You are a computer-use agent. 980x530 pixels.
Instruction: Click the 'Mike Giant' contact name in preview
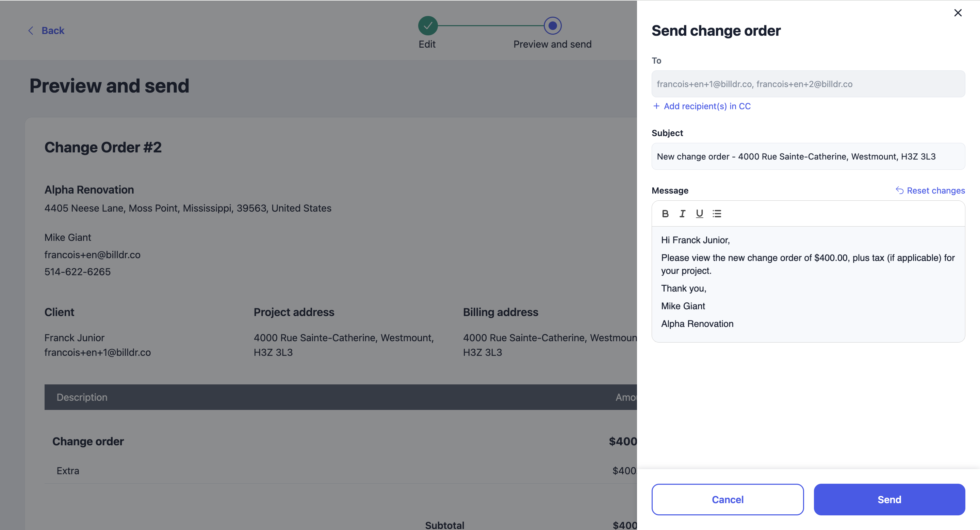68,237
